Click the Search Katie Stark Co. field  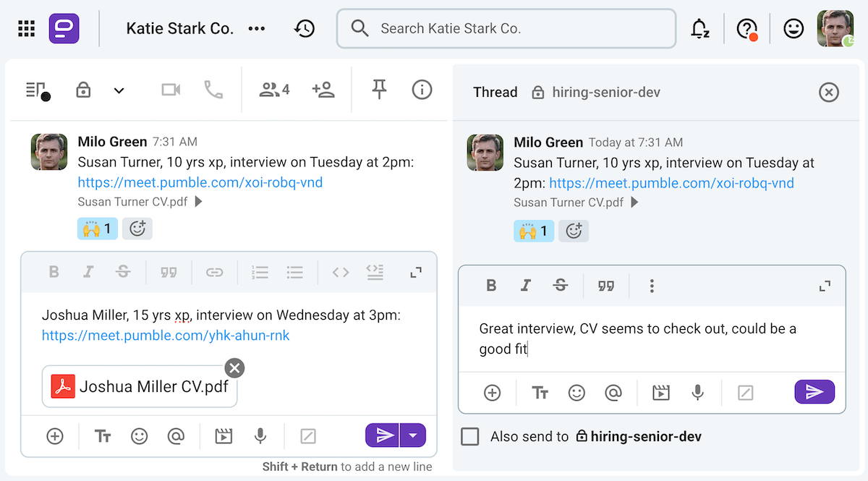(506, 28)
